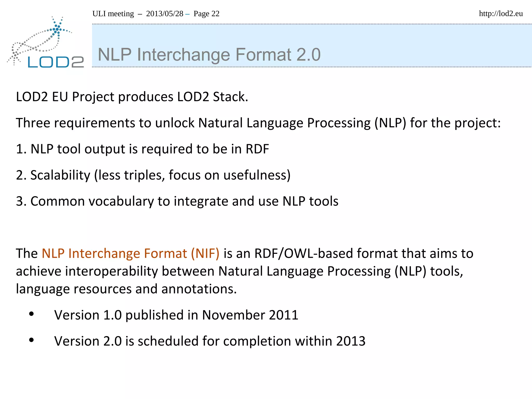Image resolution: width=532 pixels, height=399 pixels.
Task: Click 'LOD2 EU Project produces LOD2 Stack.' line
Action: click(132, 97)
